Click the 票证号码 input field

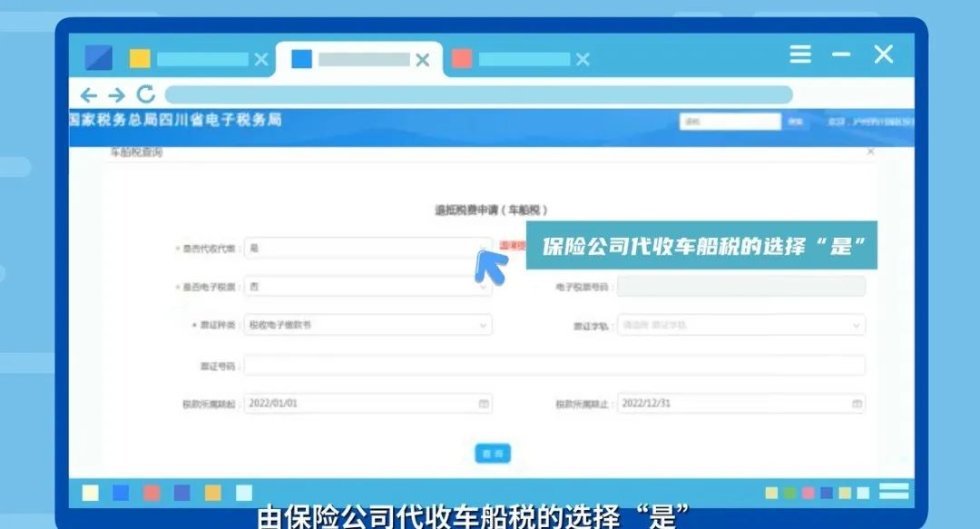point(554,365)
